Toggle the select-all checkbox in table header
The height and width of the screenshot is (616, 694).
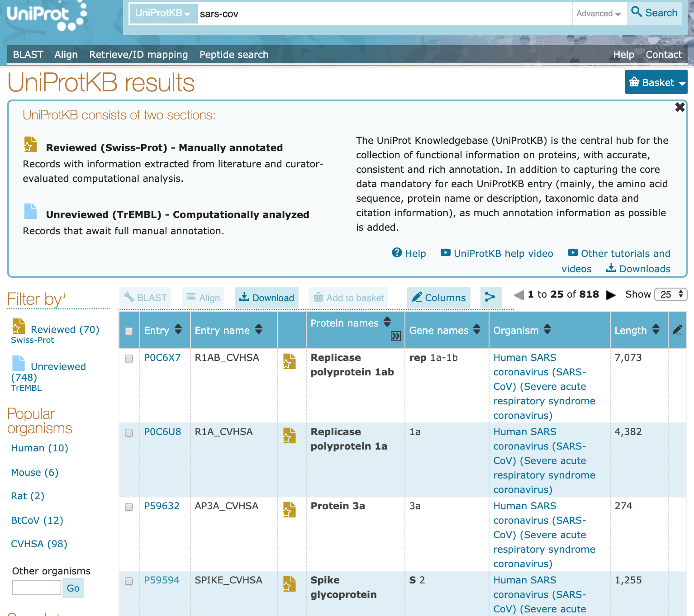129,331
